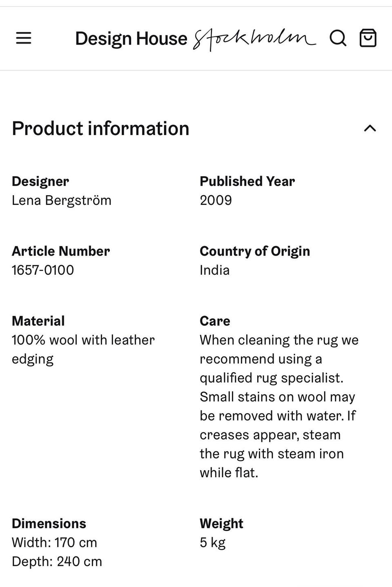Open the shopping bag cart
Screen dimensions: 392x587
tap(368, 38)
